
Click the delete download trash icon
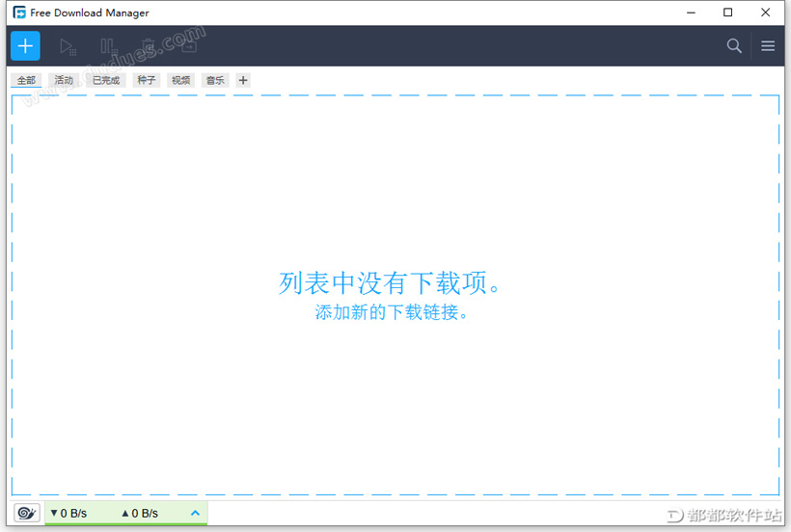(149, 46)
